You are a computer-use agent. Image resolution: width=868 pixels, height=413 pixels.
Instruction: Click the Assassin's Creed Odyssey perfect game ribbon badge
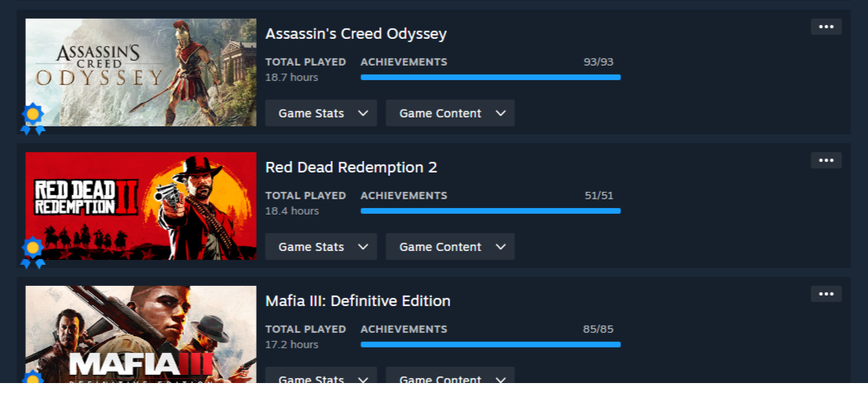pos(33,117)
